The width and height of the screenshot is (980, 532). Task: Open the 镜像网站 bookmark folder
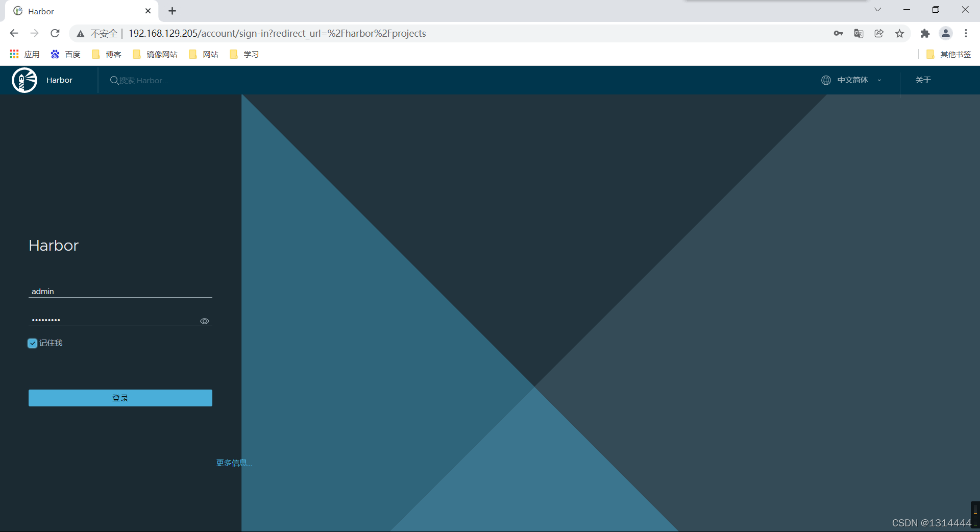155,54
